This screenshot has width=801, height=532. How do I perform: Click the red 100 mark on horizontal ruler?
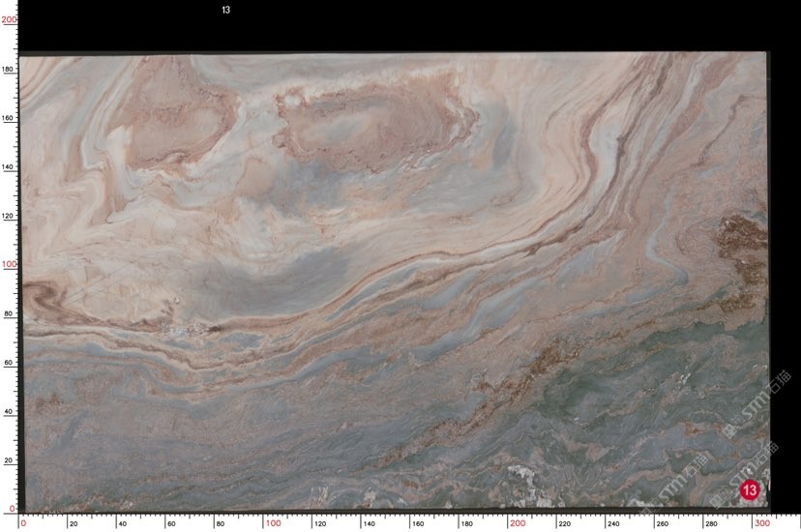(274, 522)
